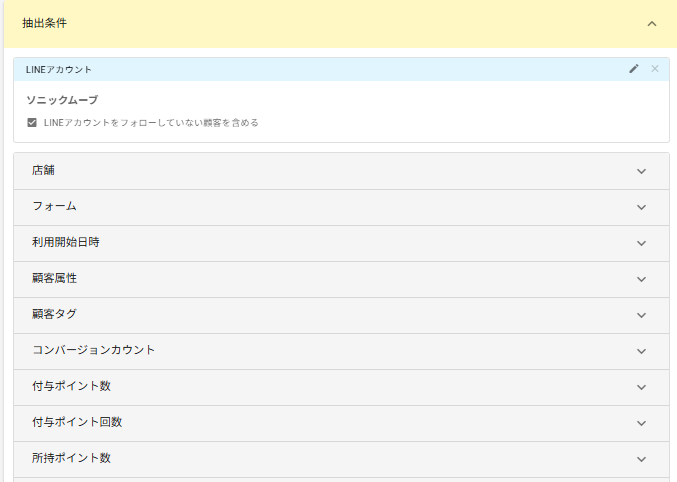Remove the LINEアカウント condition with the X icon

tap(655, 69)
